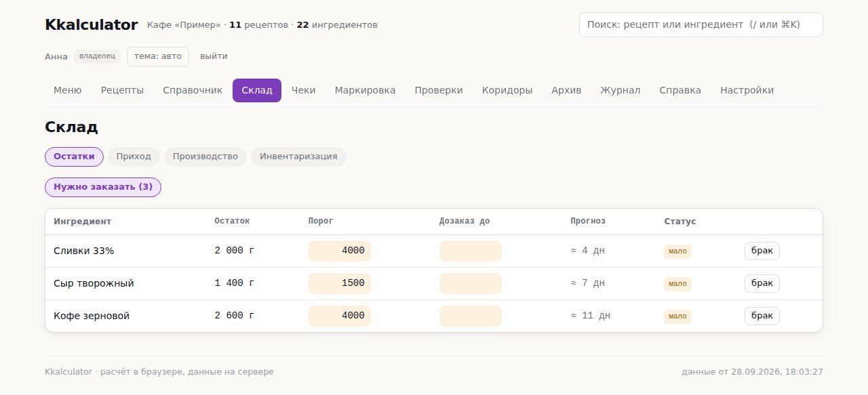Select the Остатки sub-tab

coord(74,157)
